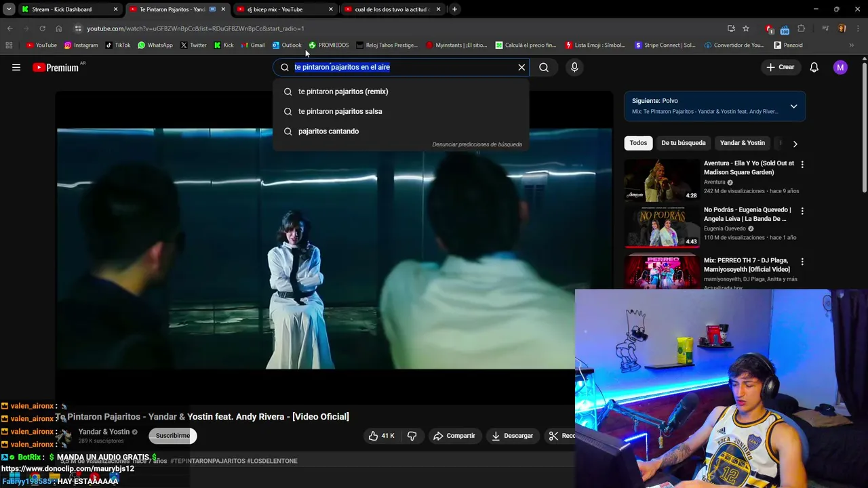Expand the Siguiente: Polvo mix playlist panel
868x488 pixels.
click(x=793, y=106)
